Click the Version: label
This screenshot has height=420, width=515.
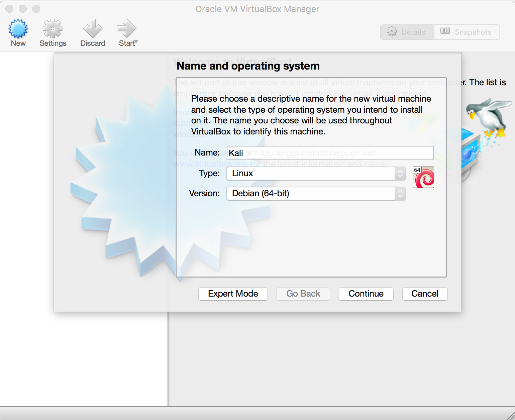[x=204, y=193]
